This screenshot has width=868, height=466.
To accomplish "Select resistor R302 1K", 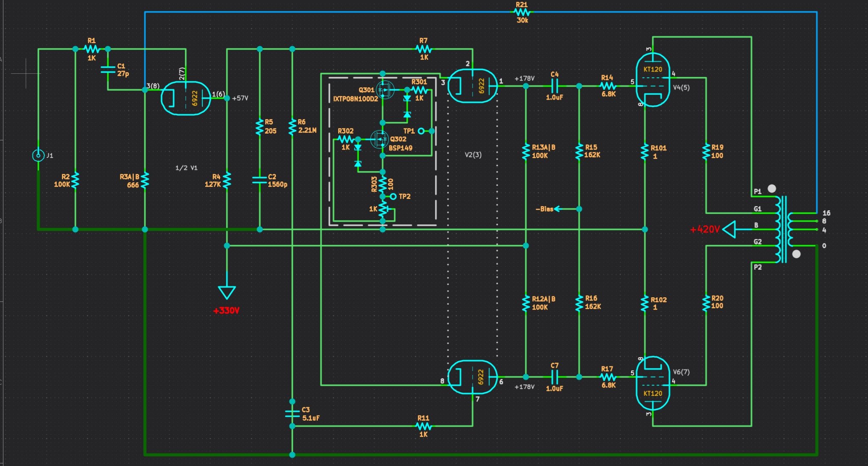I will 345,139.
